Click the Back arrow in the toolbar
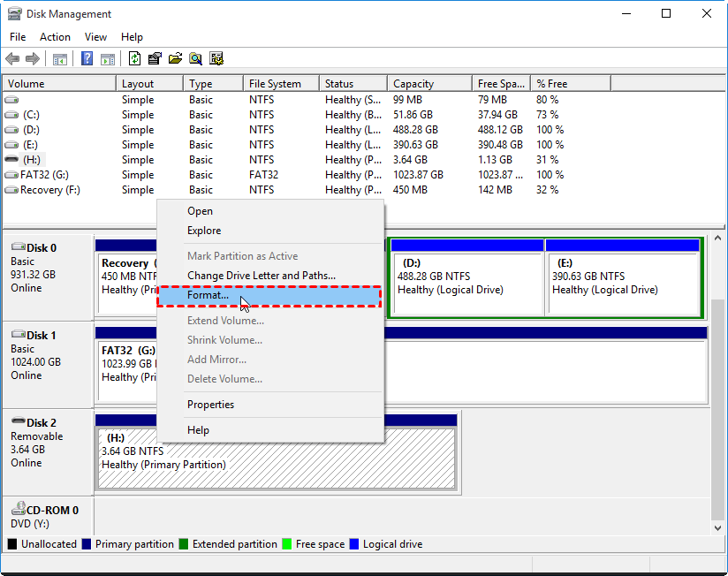The image size is (728, 576). 12,59
